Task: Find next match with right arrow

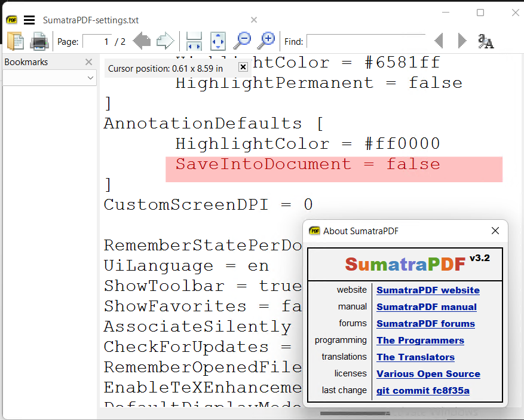Action: (461, 41)
